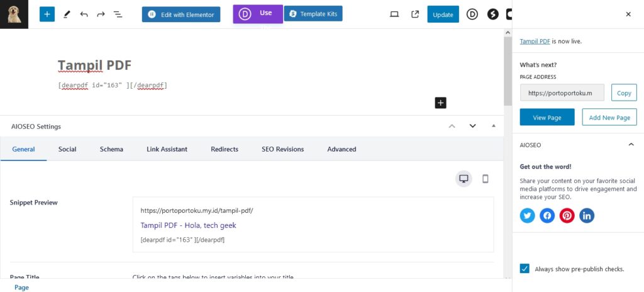
Task: Share on Pinterest icon
Action: 567,215
